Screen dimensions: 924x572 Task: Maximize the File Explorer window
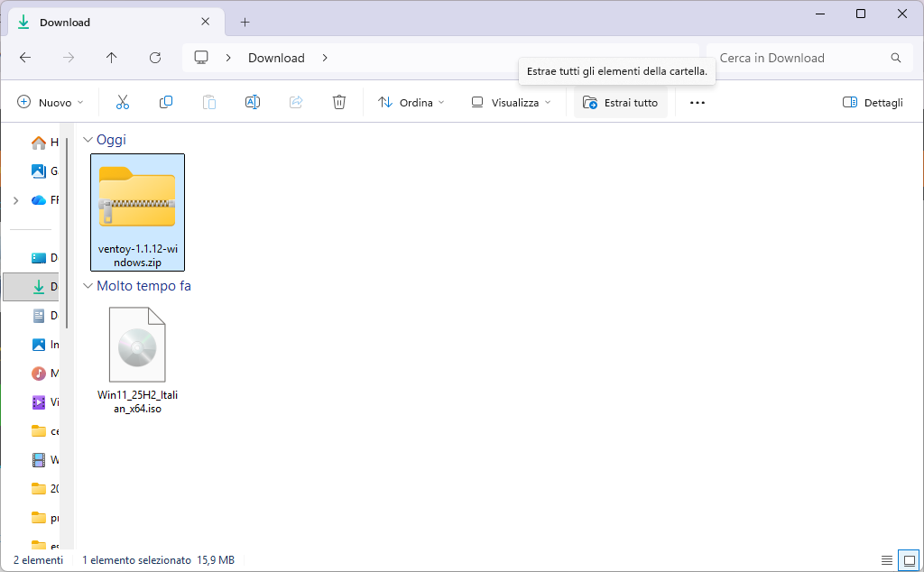coord(860,14)
